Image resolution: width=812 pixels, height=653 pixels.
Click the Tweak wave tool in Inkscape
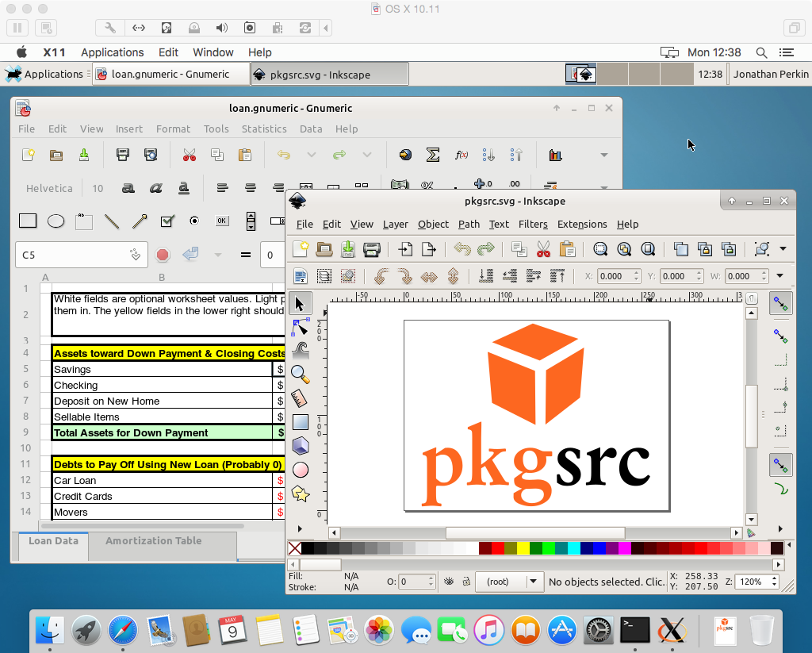tap(300, 348)
